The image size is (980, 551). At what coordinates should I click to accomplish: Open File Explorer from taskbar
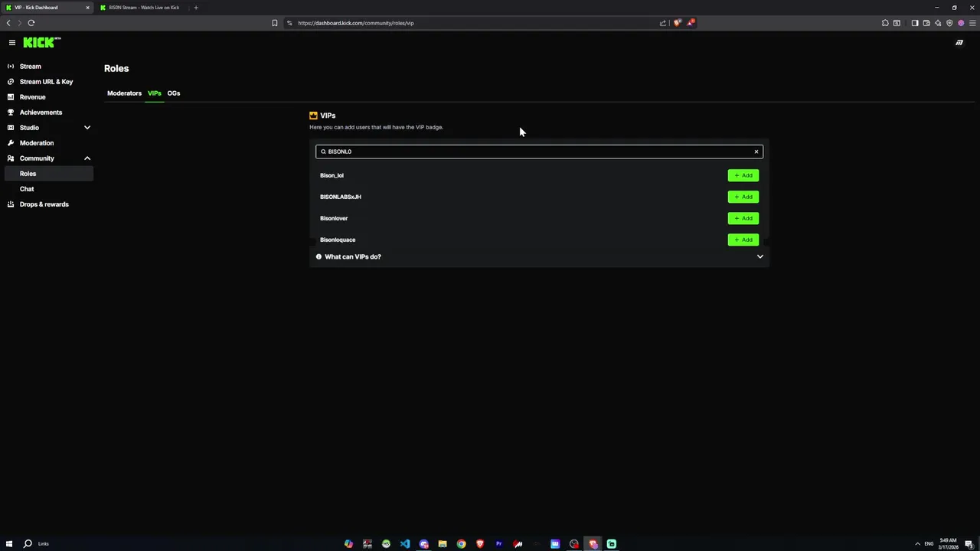(x=443, y=544)
